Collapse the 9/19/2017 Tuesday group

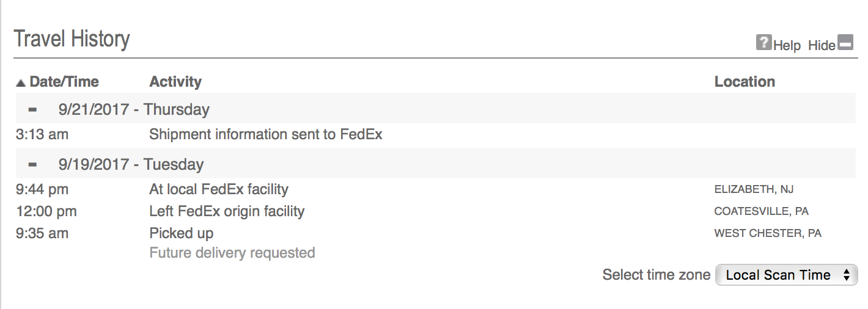(x=32, y=164)
